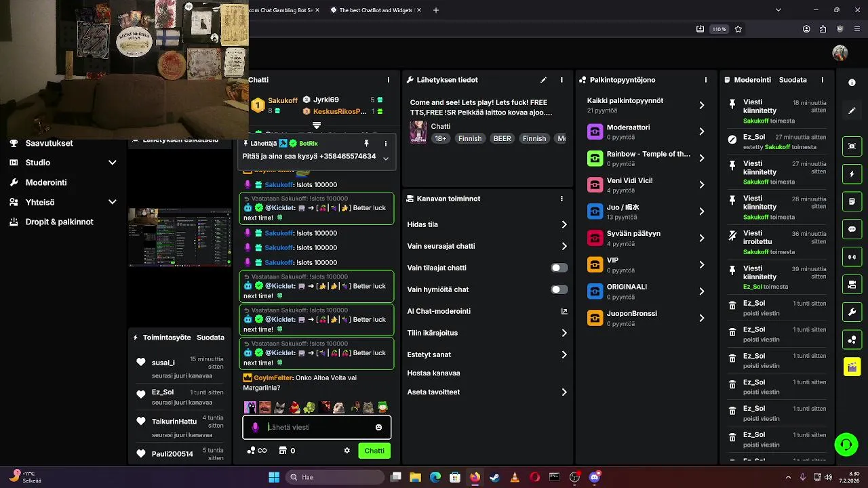
Task: Open the lightning bolt quick action in right sidebar
Action: coord(852,174)
